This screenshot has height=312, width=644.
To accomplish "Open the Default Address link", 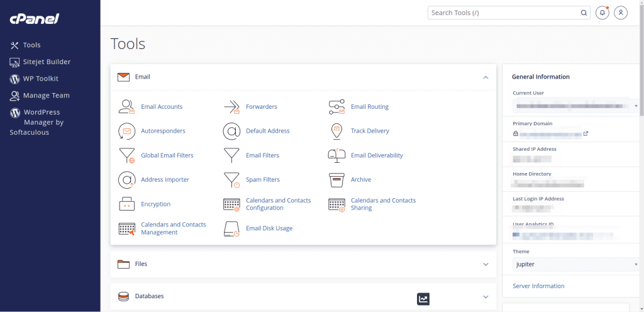I will pos(268,131).
